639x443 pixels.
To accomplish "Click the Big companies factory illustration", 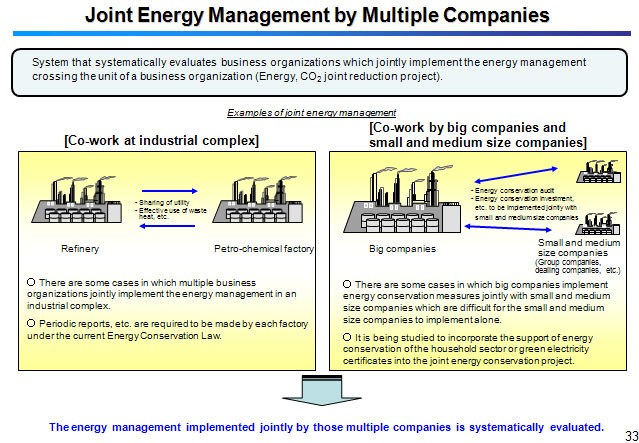I will (x=403, y=199).
